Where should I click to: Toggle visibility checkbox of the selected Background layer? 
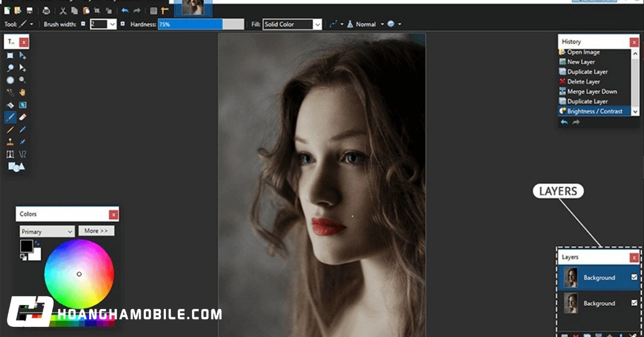coord(634,277)
